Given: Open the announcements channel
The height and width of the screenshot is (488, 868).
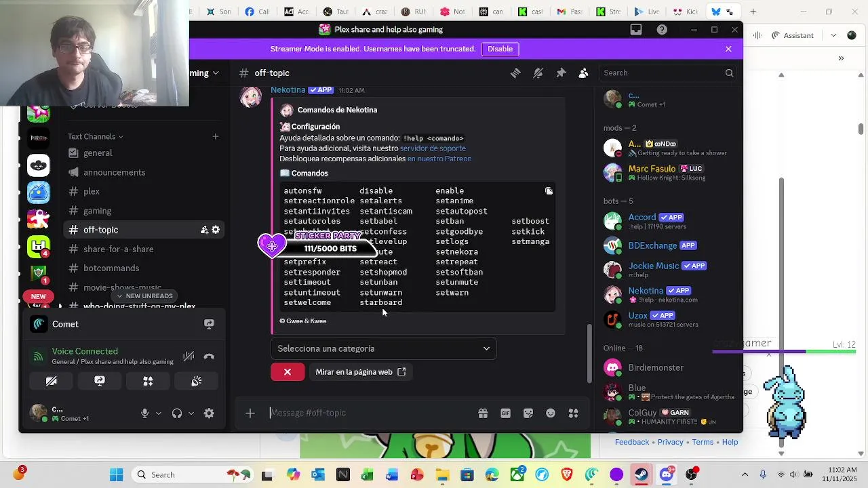Looking at the screenshot, I should click(x=144, y=172).
